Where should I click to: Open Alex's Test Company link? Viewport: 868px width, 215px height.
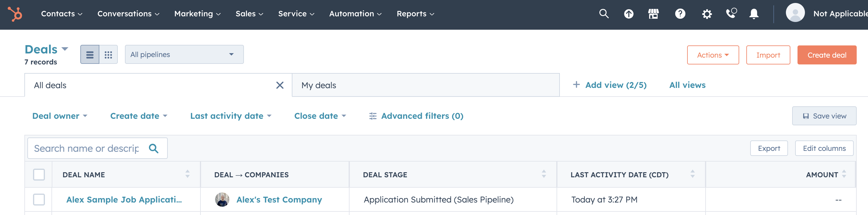pos(279,200)
